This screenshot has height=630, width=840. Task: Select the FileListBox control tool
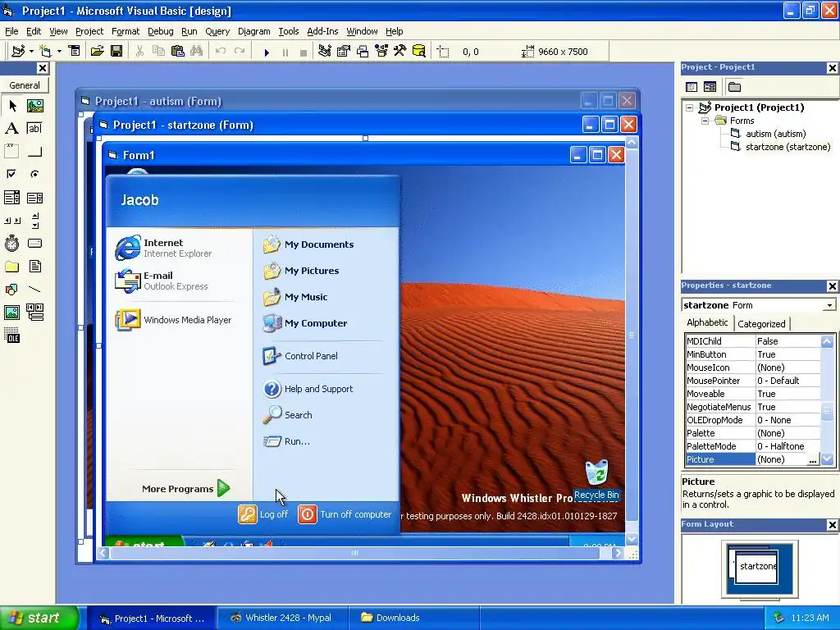pos(34,267)
